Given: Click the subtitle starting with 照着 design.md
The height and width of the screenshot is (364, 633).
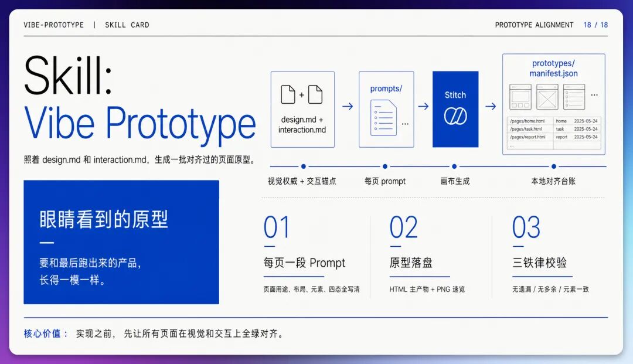Looking at the screenshot, I should (x=141, y=160).
